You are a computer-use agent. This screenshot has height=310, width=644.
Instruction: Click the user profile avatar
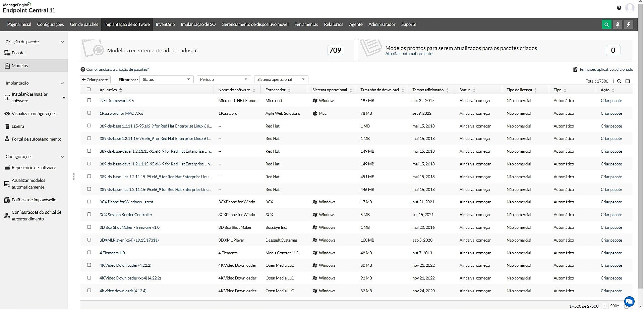(x=630, y=8)
